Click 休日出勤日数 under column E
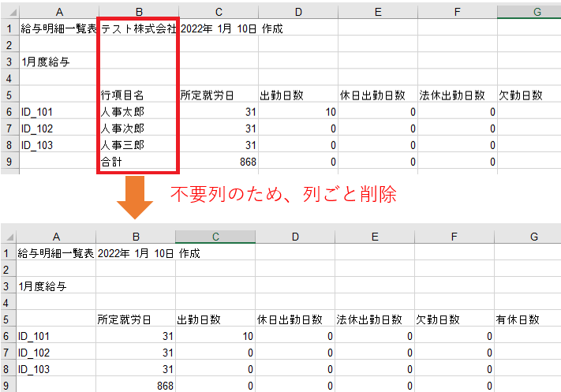The height and width of the screenshot is (392, 561). pos(378,95)
